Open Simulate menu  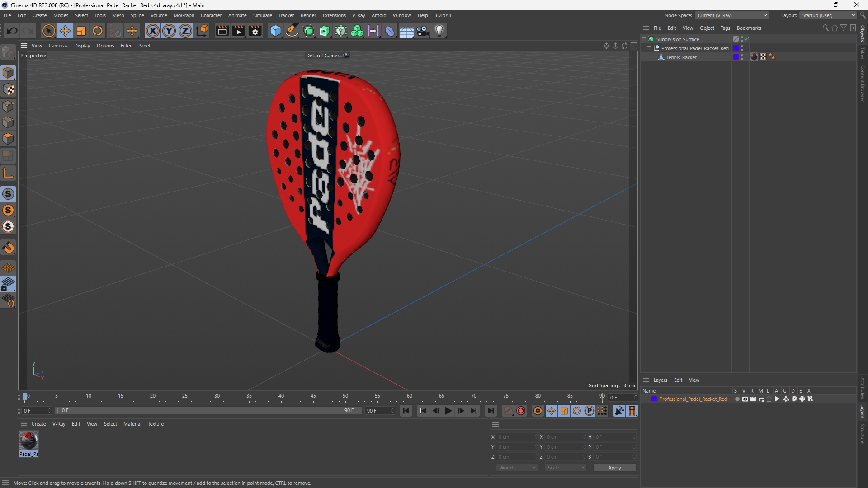[262, 15]
